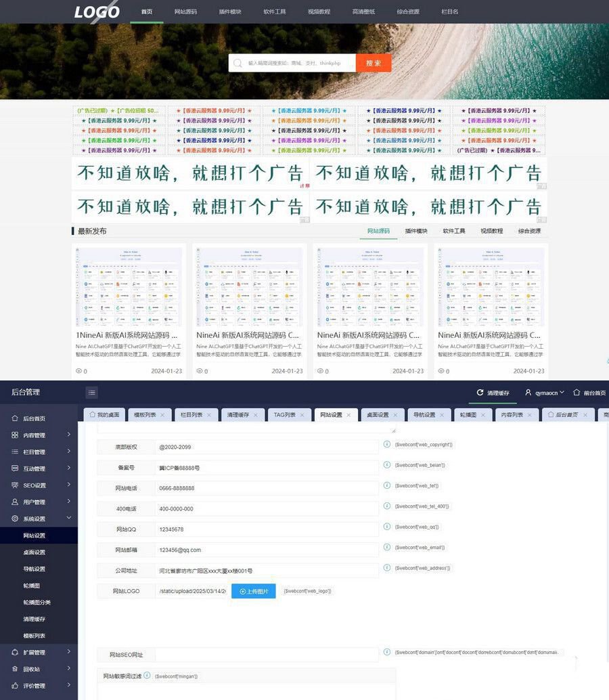Open SEO设置 via its sidebar icon

pyautogui.click(x=15, y=485)
